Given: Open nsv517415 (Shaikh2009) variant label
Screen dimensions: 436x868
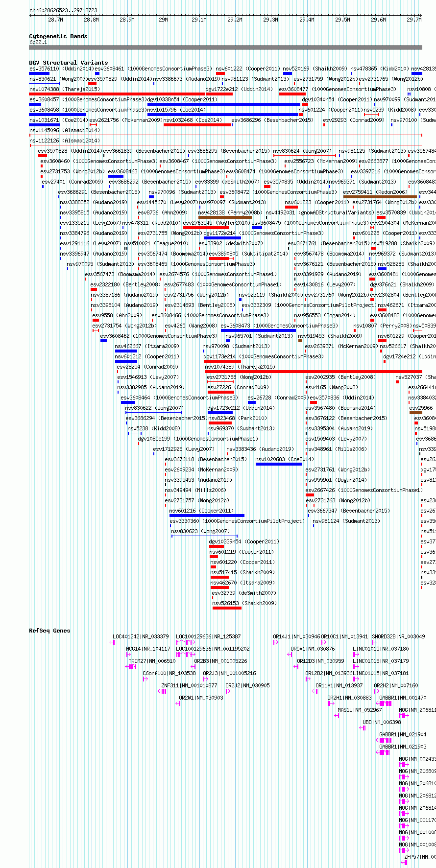Looking at the screenshot, I should pos(242,572).
